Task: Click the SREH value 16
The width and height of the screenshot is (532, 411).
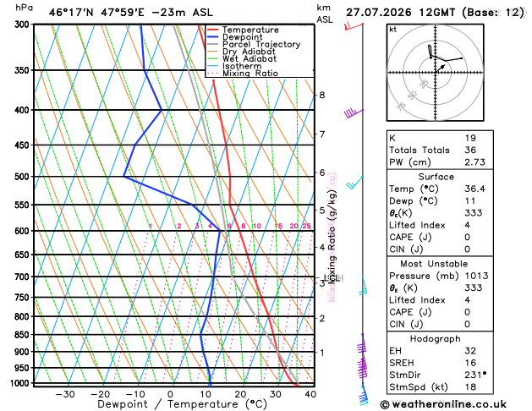Action: 470,363
